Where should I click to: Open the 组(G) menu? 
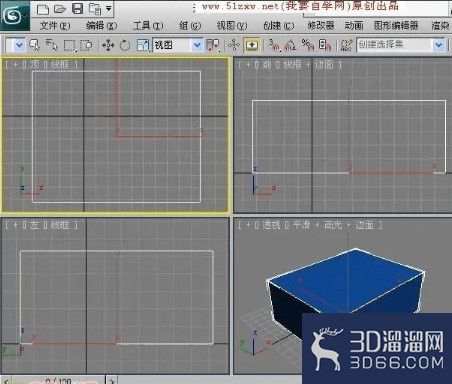pyautogui.click(x=190, y=26)
